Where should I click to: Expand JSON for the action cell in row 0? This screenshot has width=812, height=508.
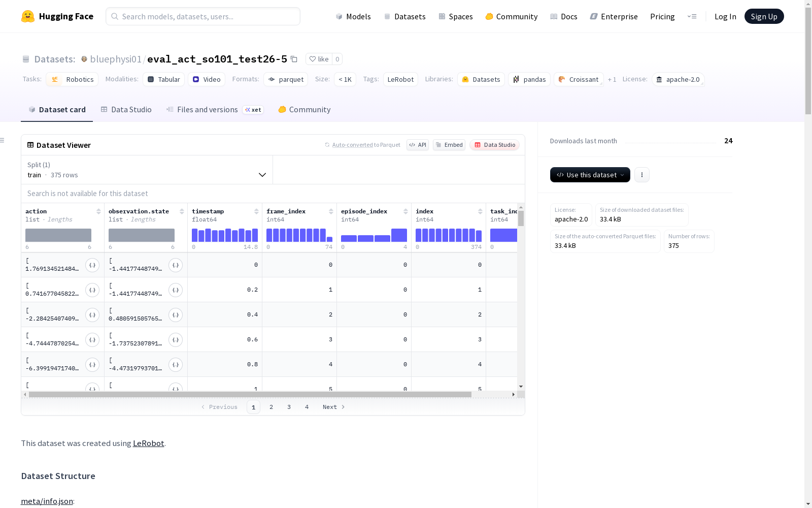[x=92, y=265]
